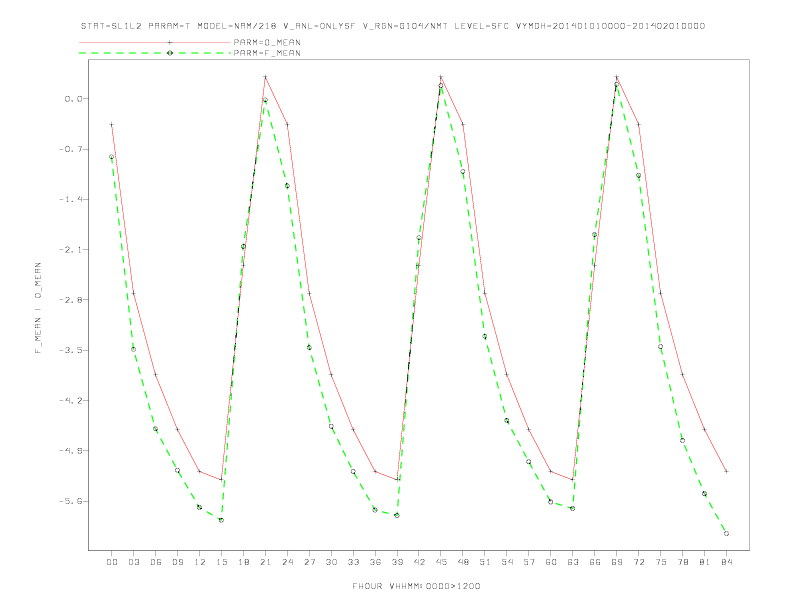The image size is (792, 612).
Task: Click the x-axis tick label 54
Action: point(507,562)
